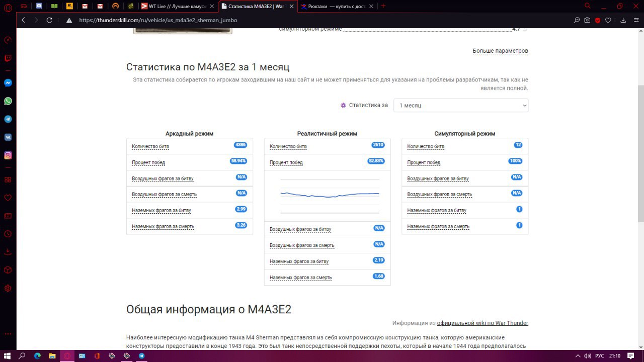644x362 pixels.
Task: Open Telegram in the sidebar
Action: pyautogui.click(x=8, y=119)
